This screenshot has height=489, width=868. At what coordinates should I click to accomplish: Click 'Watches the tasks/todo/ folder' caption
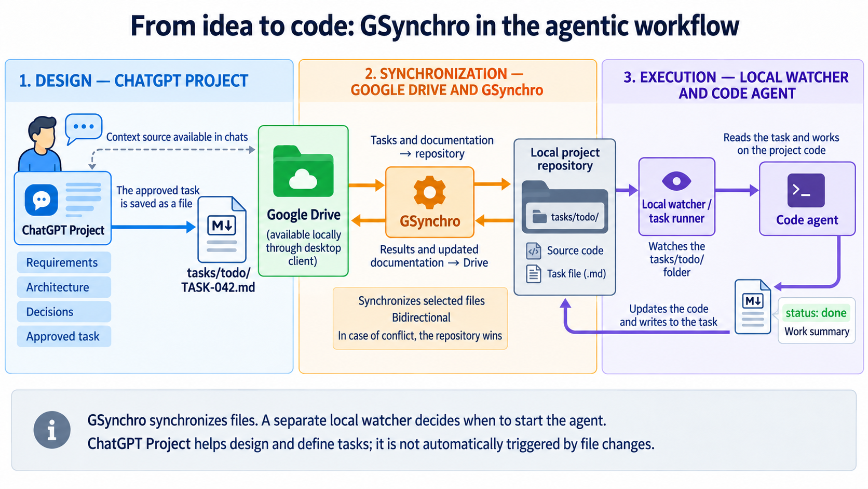[x=677, y=259]
